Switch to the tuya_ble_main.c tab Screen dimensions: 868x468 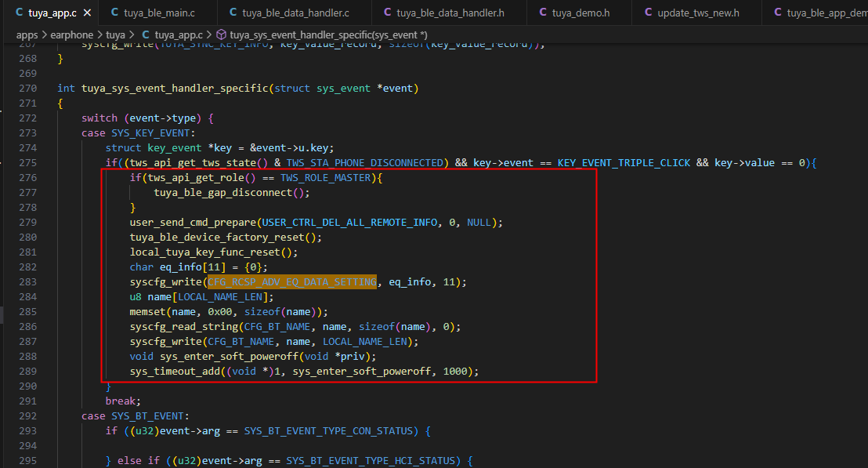point(153,13)
